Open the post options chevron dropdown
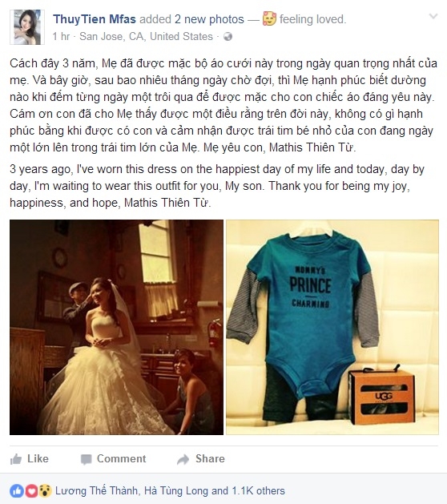The width and height of the screenshot is (447, 504). click(x=433, y=16)
